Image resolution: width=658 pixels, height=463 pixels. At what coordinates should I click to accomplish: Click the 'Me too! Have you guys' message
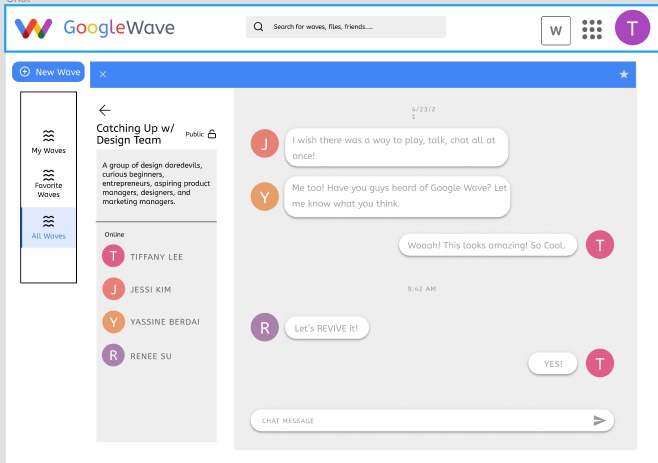click(397, 196)
